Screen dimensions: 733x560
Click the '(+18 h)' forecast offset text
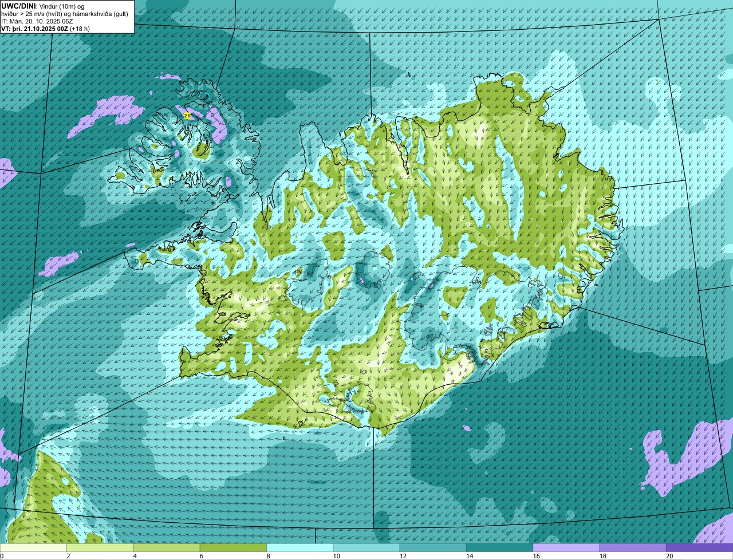(x=80, y=29)
